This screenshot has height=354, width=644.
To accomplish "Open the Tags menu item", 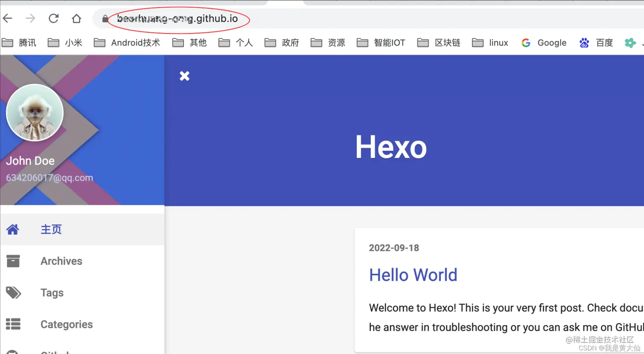I will point(82,293).
